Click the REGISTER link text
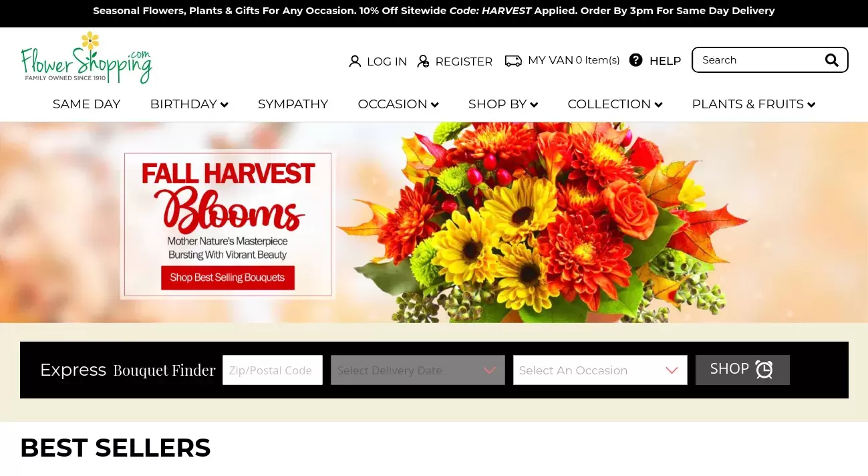 464,62
